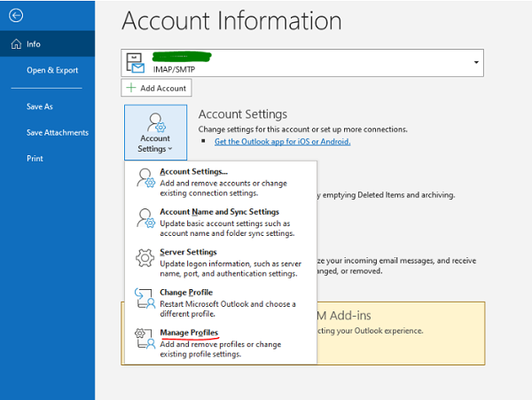Go back using the circular arrow icon
Viewport: 532px width, 400px height.
pyautogui.click(x=16, y=15)
